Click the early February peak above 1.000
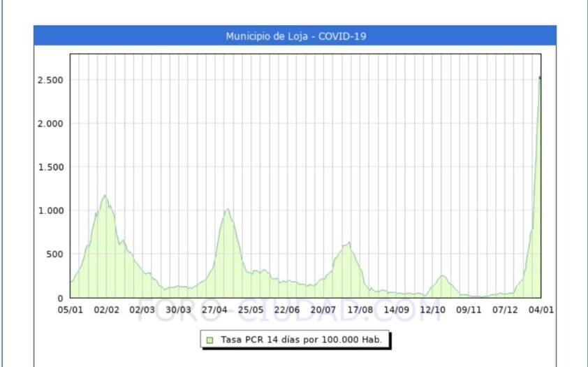 tap(105, 196)
